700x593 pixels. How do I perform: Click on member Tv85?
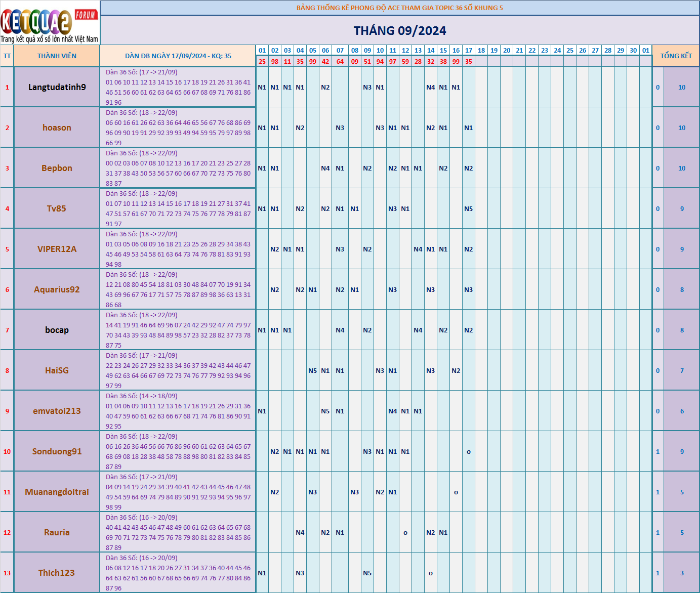point(57,208)
